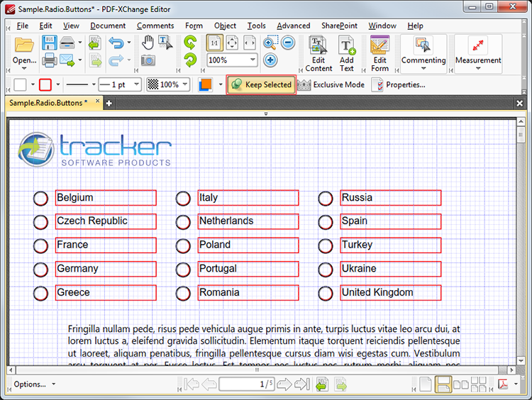Screen dimensions: 532x400
Task: Select the Select Text tool
Action: 165,43
